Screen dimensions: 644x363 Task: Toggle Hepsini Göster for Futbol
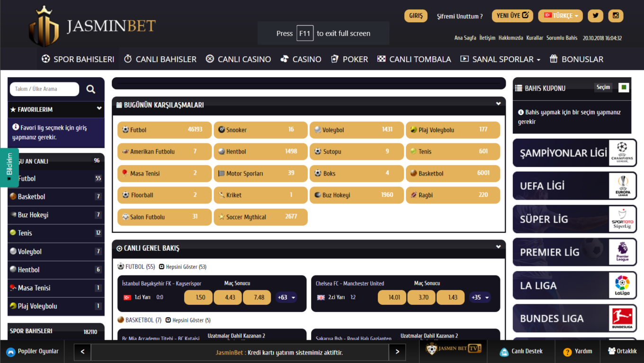pyautogui.click(x=183, y=267)
